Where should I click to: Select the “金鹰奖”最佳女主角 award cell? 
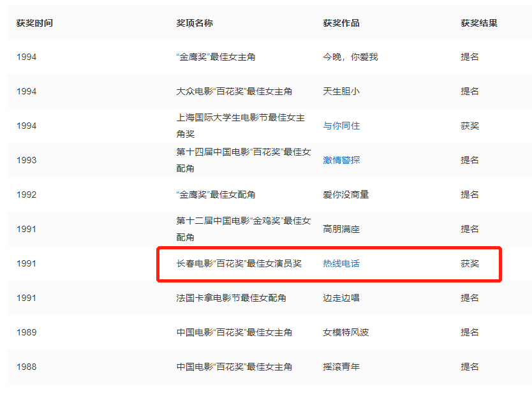[216, 57]
